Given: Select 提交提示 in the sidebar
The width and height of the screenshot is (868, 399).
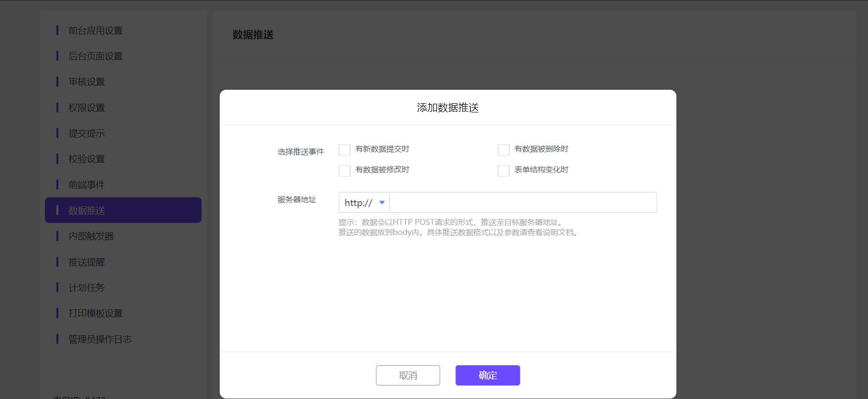Looking at the screenshot, I should coord(87,134).
